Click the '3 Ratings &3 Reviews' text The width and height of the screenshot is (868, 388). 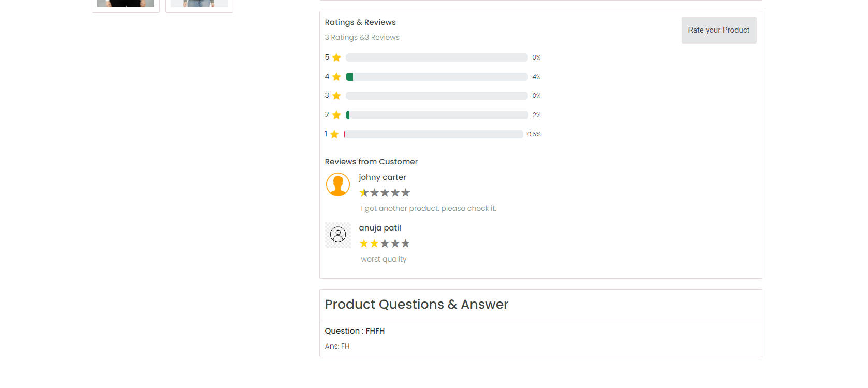362,37
